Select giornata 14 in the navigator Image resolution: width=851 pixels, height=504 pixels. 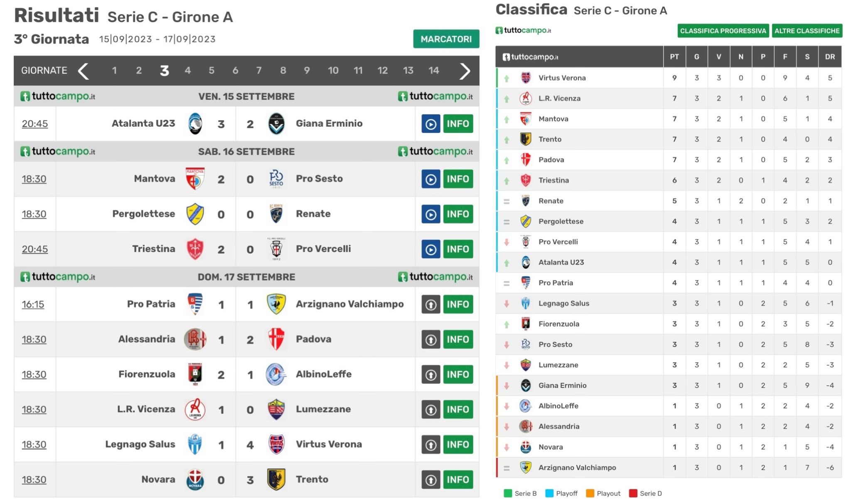433,71
